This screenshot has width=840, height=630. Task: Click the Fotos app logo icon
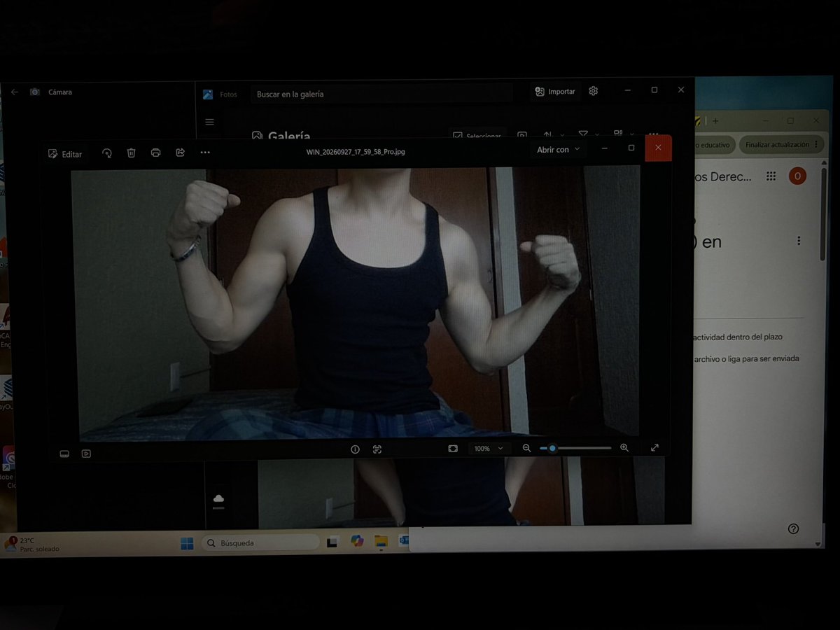point(208,94)
